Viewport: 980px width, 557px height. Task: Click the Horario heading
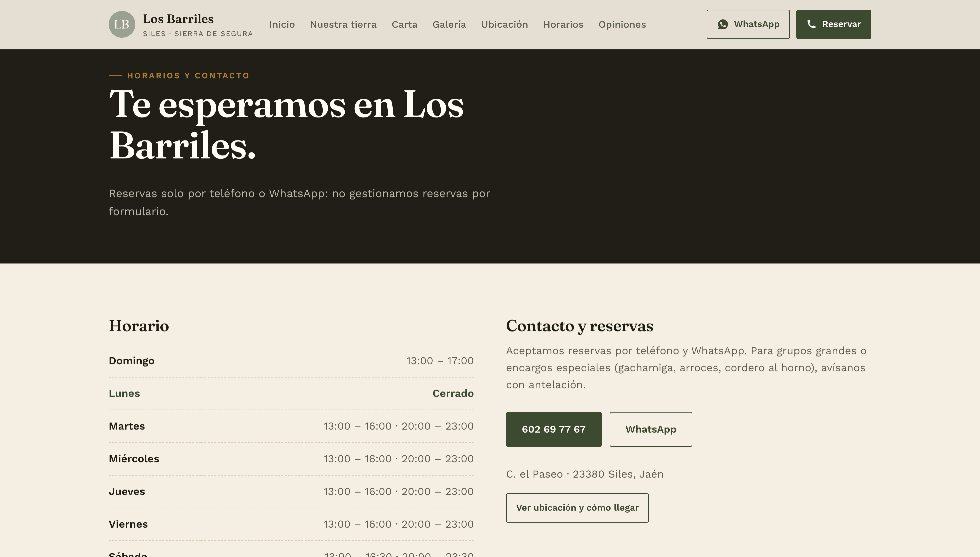pyautogui.click(x=139, y=326)
